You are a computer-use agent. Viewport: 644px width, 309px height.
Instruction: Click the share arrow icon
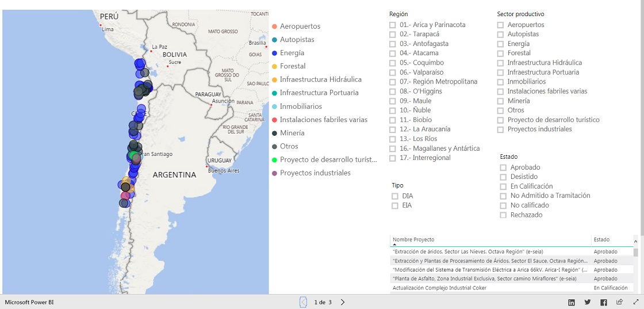pyautogui.click(x=620, y=302)
